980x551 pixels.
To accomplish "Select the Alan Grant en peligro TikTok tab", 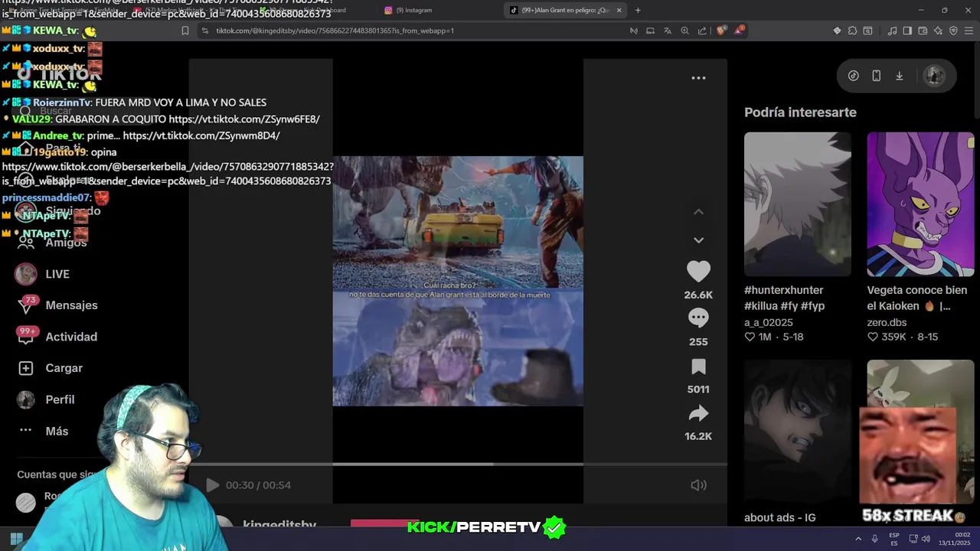I will pos(564,10).
